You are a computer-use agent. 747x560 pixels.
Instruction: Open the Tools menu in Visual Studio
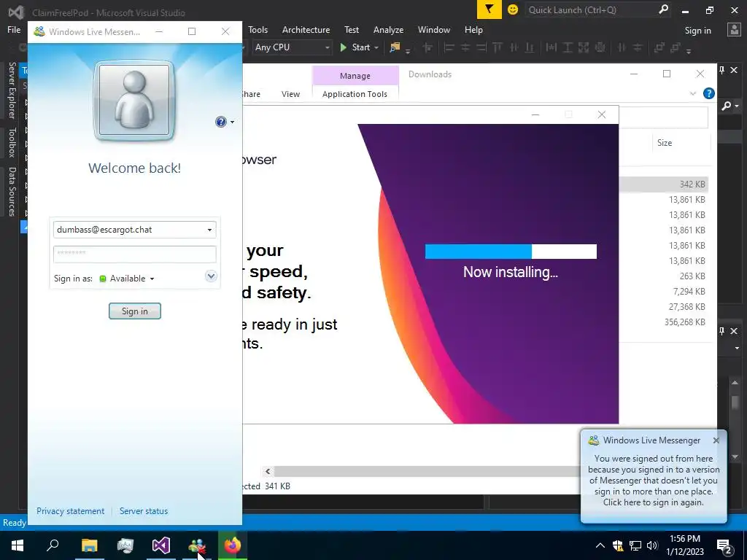coord(258,29)
